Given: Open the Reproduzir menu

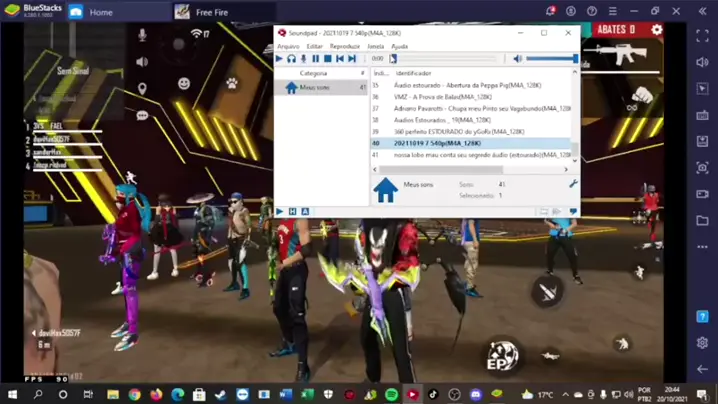Looking at the screenshot, I should click(x=344, y=46).
